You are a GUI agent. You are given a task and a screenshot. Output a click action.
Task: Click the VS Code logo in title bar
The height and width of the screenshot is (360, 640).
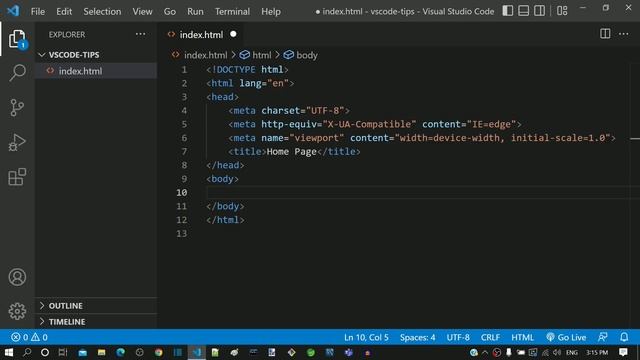(x=13, y=11)
